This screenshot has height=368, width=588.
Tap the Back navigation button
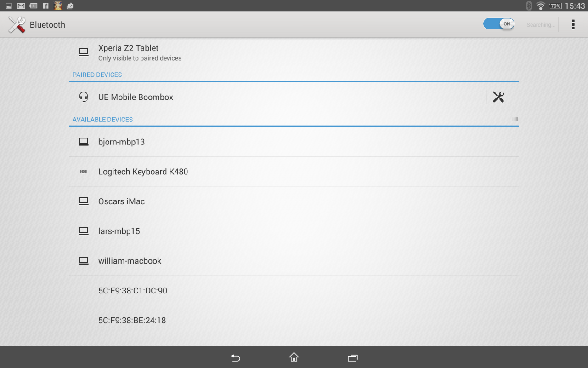(x=235, y=357)
